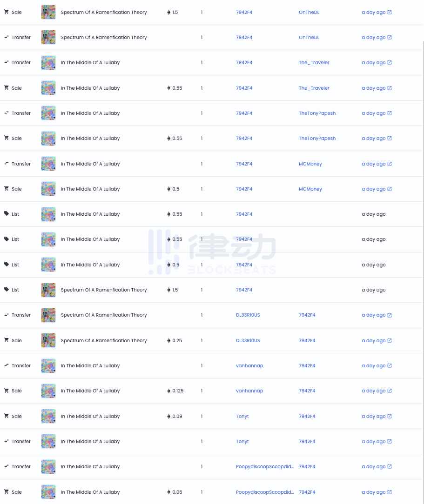Open vanhannap profile in the Transfer row
The height and width of the screenshot is (504, 424).
coord(249,365)
